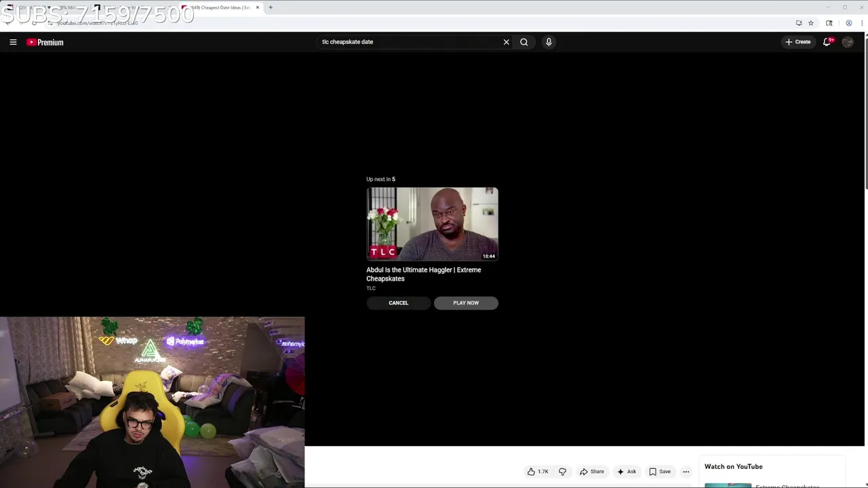The height and width of the screenshot is (488, 868).
Task: Open more actions three-dot menu
Action: [x=686, y=472]
